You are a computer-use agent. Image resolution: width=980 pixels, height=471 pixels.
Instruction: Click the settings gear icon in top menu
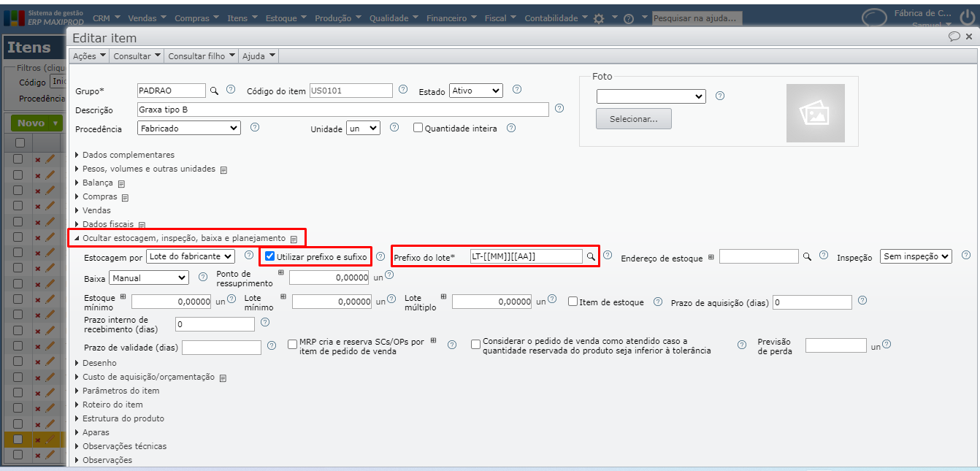tap(599, 18)
